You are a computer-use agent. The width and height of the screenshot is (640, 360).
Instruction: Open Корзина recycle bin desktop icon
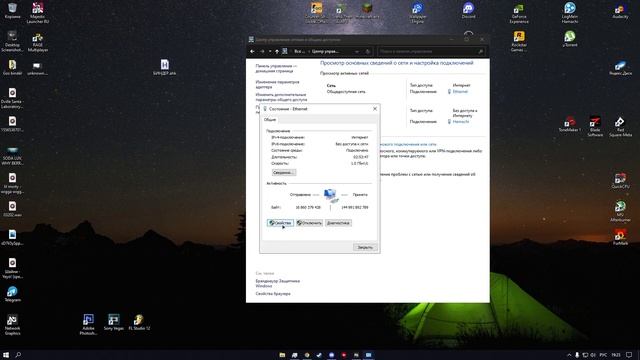click(x=12, y=11)
